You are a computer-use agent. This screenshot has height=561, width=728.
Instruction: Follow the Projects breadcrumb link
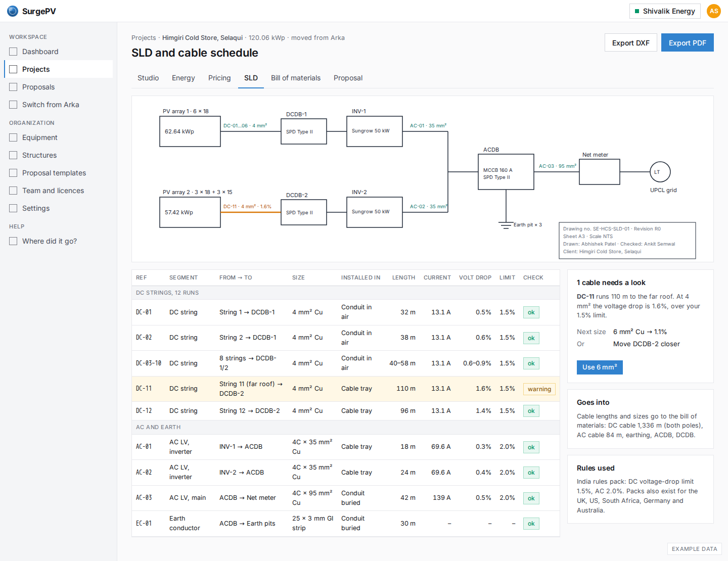click(144, 38)
